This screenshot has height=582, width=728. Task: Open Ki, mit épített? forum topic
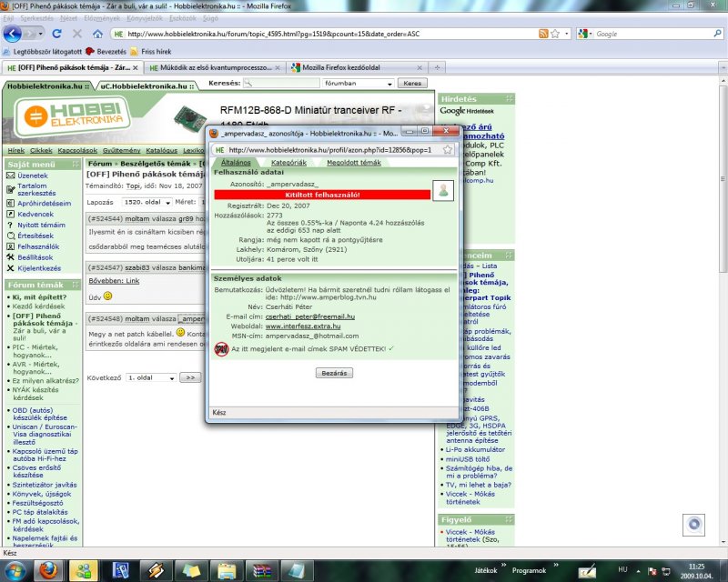[x=39, y=297]
